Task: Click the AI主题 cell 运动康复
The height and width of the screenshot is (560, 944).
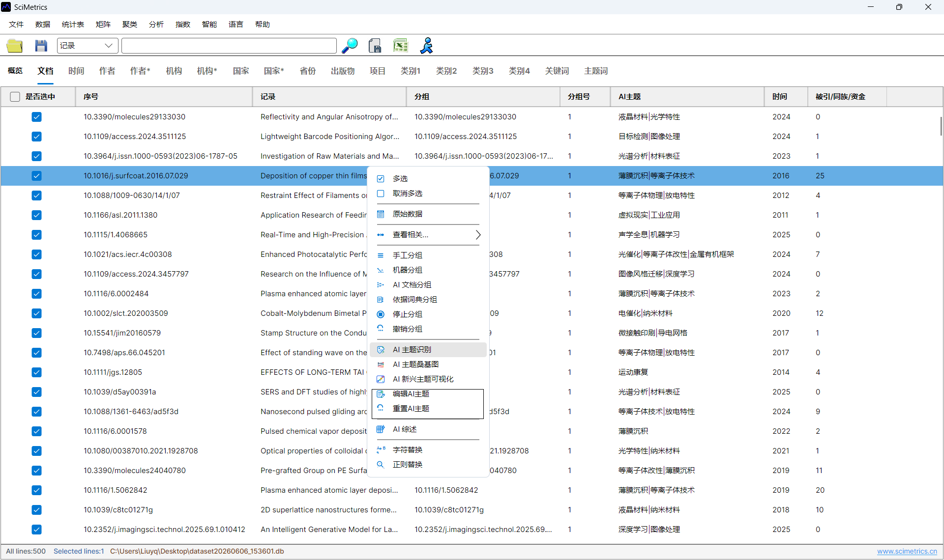Action: tap(633, 372)
